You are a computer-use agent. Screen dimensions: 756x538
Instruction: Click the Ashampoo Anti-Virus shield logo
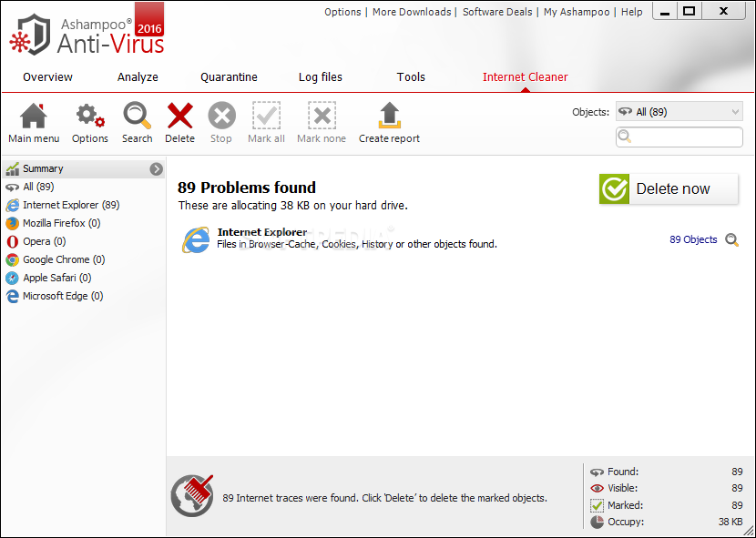(x=31, y=35)
